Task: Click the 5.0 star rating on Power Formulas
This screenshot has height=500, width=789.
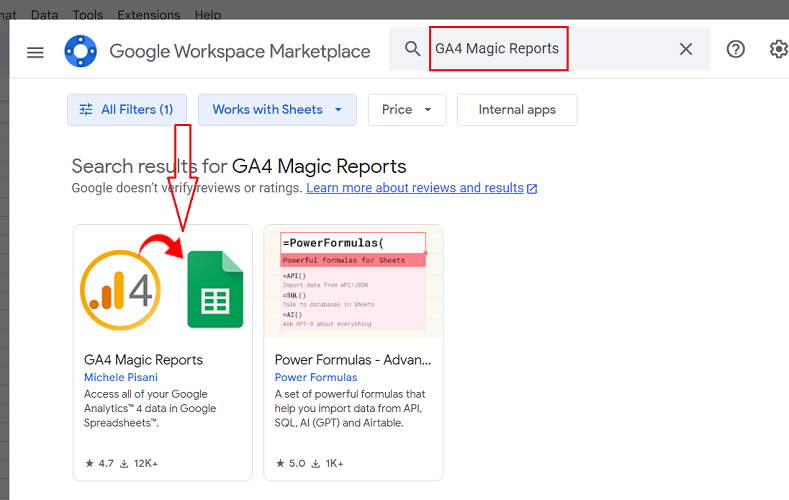Action: 290,463
